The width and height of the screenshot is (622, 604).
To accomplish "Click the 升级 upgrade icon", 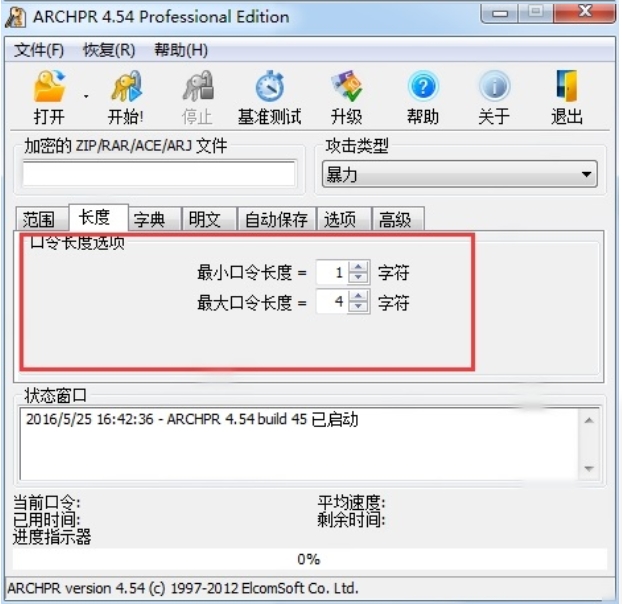I will tap(346, 86).
